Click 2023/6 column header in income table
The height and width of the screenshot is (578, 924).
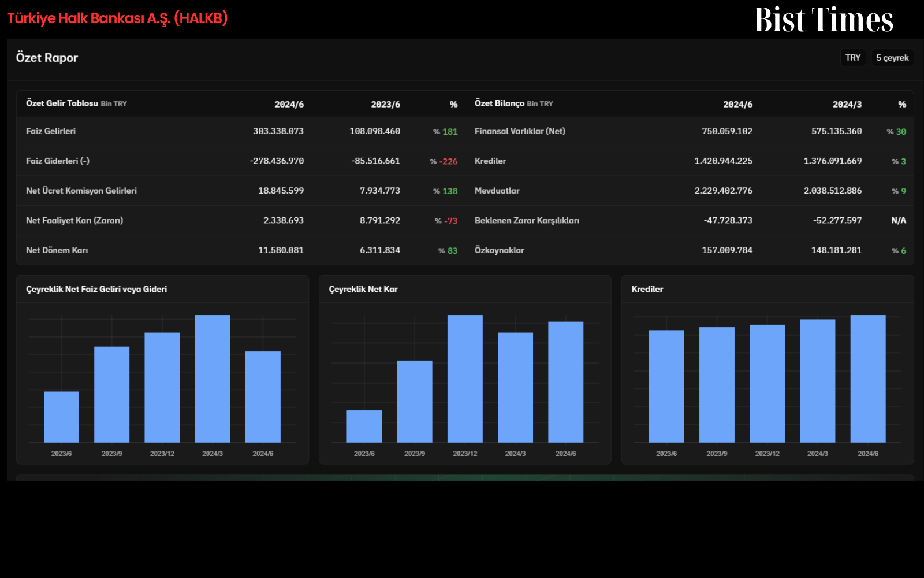click(385, 105)
